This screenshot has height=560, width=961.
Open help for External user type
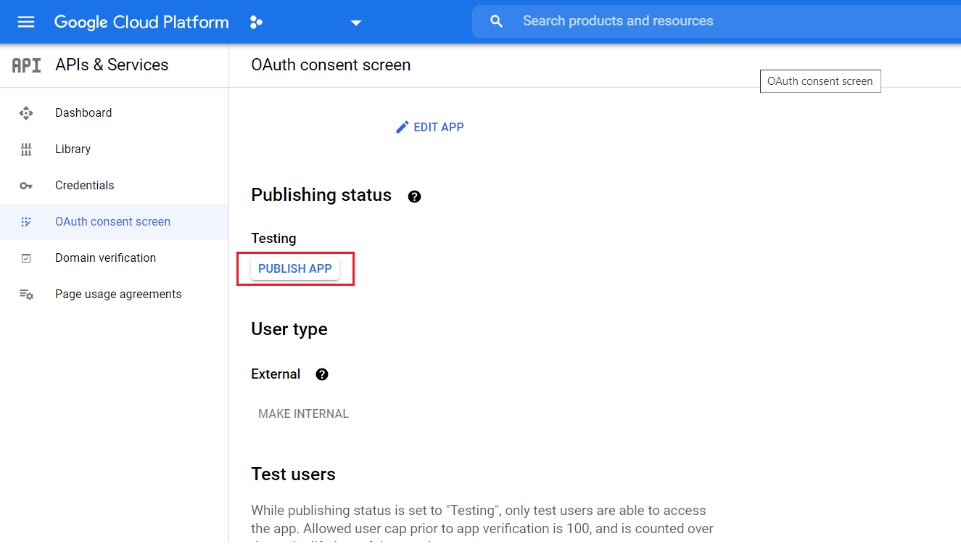(321, 374)
